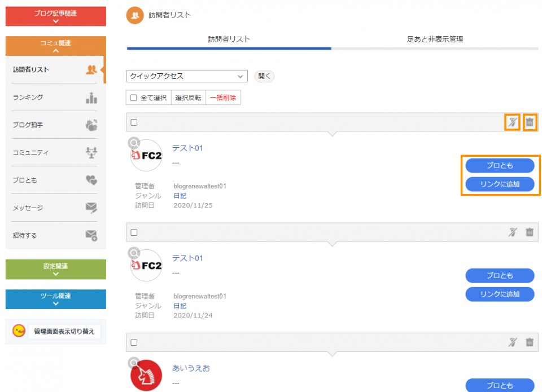
Task: Click the ブログ拍手 clapping hands icon
Action: pos(91,125)
